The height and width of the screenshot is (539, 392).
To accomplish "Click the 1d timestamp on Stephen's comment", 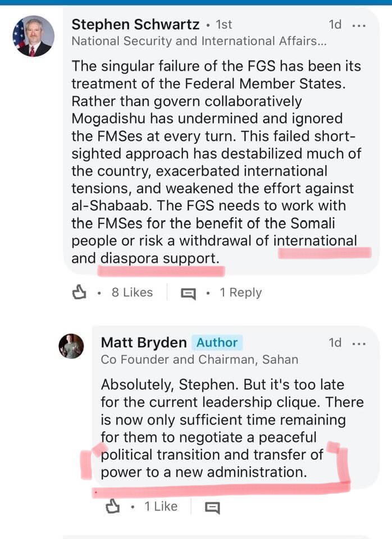I will click(335, 25).
